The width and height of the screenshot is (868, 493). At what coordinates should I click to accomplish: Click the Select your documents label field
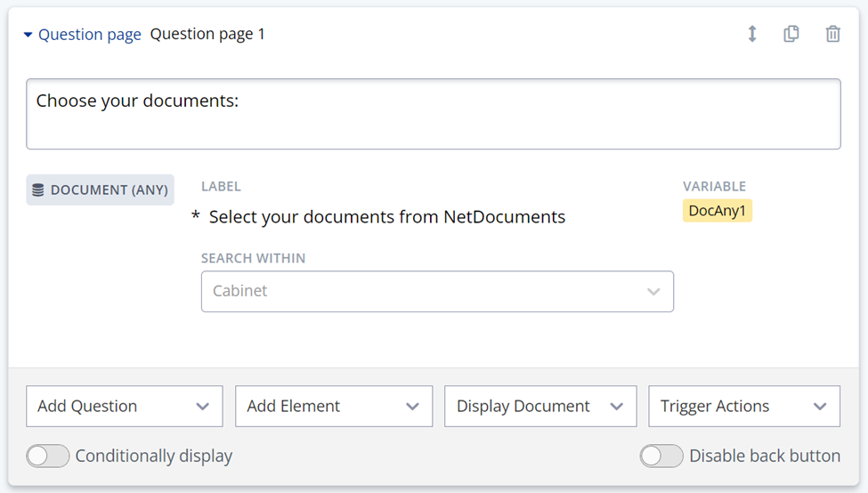[387, 217]
